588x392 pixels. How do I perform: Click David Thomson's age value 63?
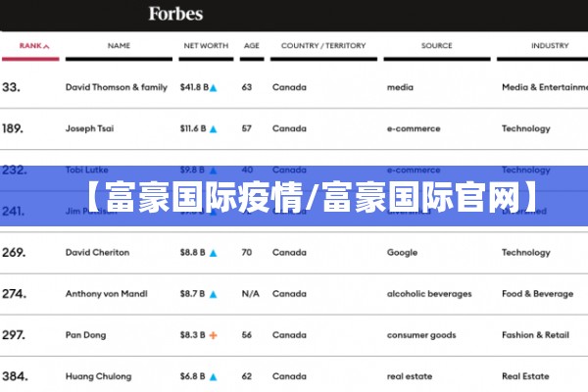[247, 87]
